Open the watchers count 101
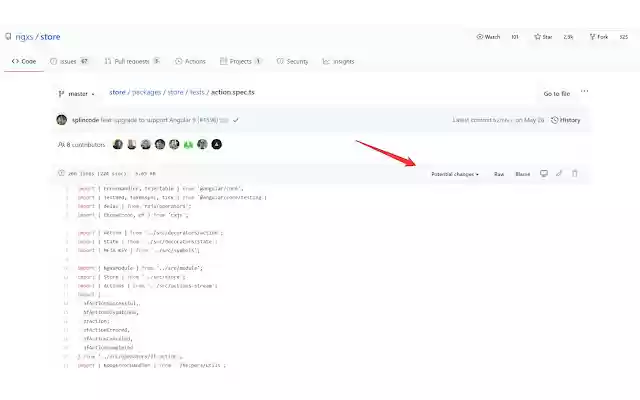Viewport: 640px width, 400px height. click(515, 37)
